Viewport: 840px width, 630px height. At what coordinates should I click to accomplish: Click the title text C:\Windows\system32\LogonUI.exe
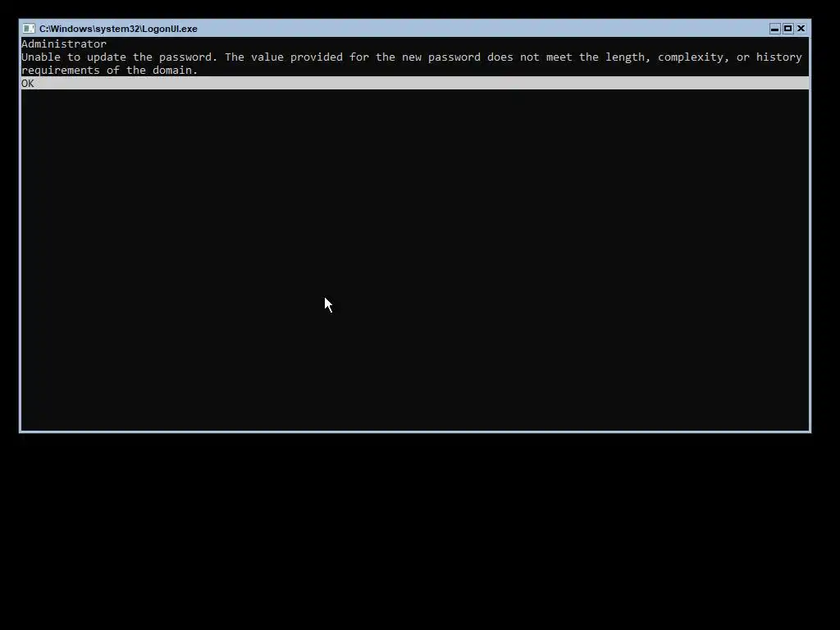(118, 29)
